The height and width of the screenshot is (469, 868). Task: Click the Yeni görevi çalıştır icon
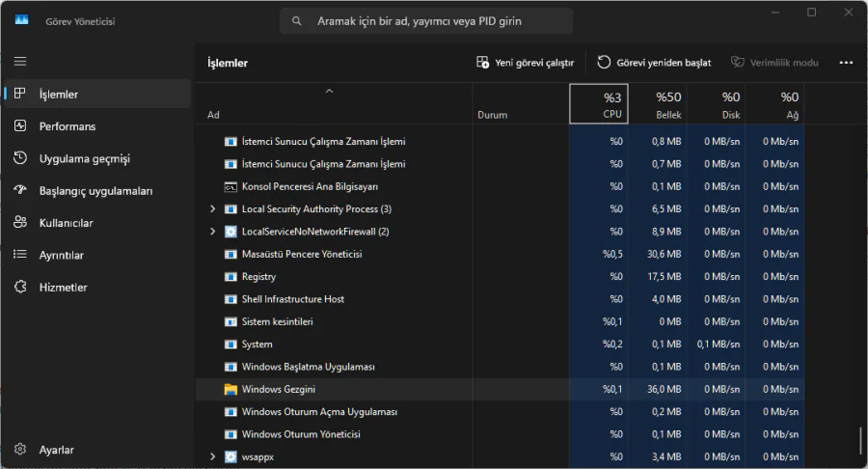[482, 62]
